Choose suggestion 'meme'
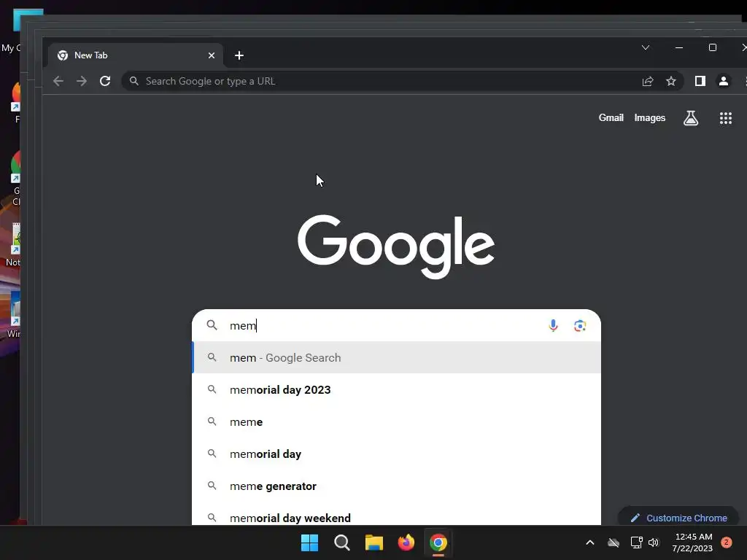 (396, 422)
